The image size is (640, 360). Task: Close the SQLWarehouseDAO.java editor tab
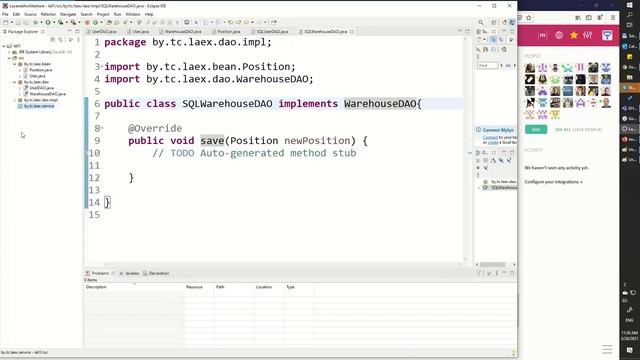coord(351,31)
